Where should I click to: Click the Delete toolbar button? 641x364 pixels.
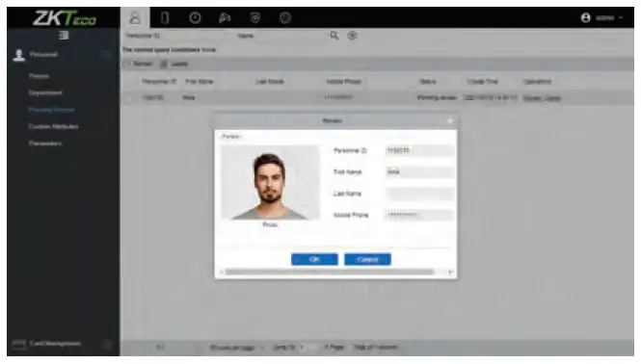pyautogui.click(x=174, y=64)
